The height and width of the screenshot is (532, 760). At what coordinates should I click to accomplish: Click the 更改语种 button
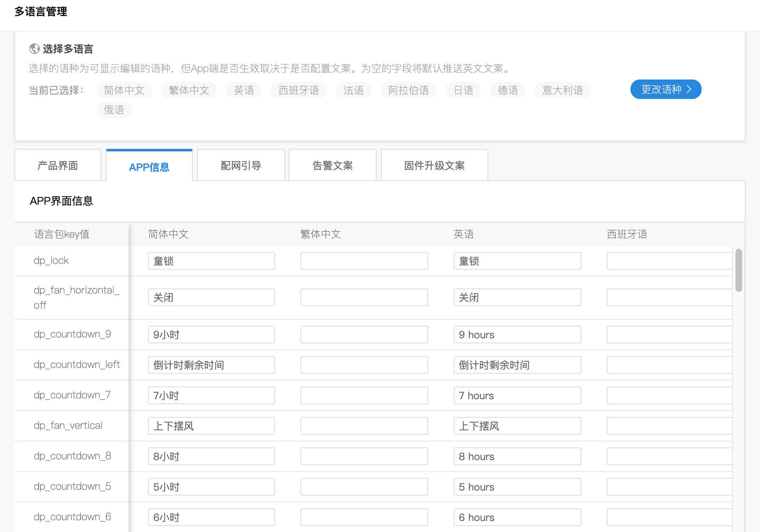[x=666, y=89]
